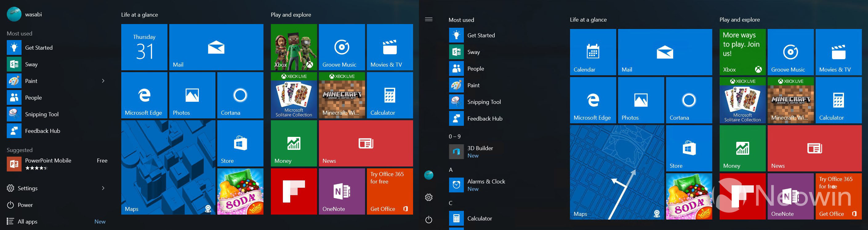The image size is (868, 230).
Task: Click the power icon in the right menu rail
Action: pyautogui.click(x=428, y=220)
